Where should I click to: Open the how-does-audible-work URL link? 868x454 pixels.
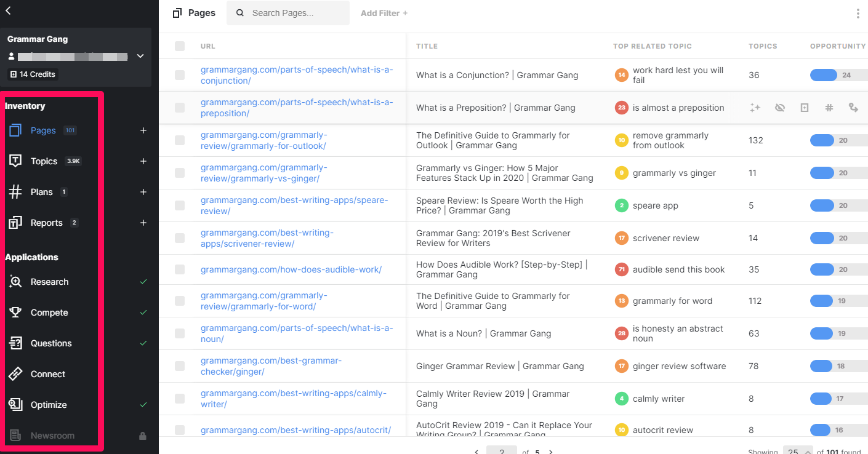[291, 269]
